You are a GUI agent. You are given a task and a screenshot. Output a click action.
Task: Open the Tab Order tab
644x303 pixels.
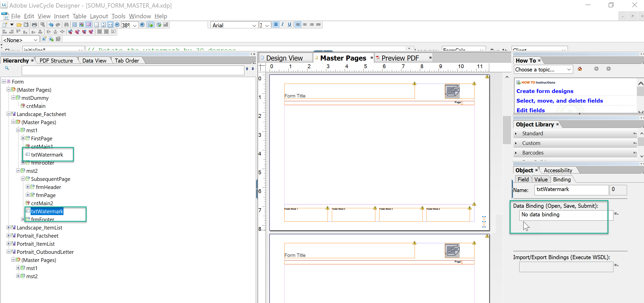[127, 61]
